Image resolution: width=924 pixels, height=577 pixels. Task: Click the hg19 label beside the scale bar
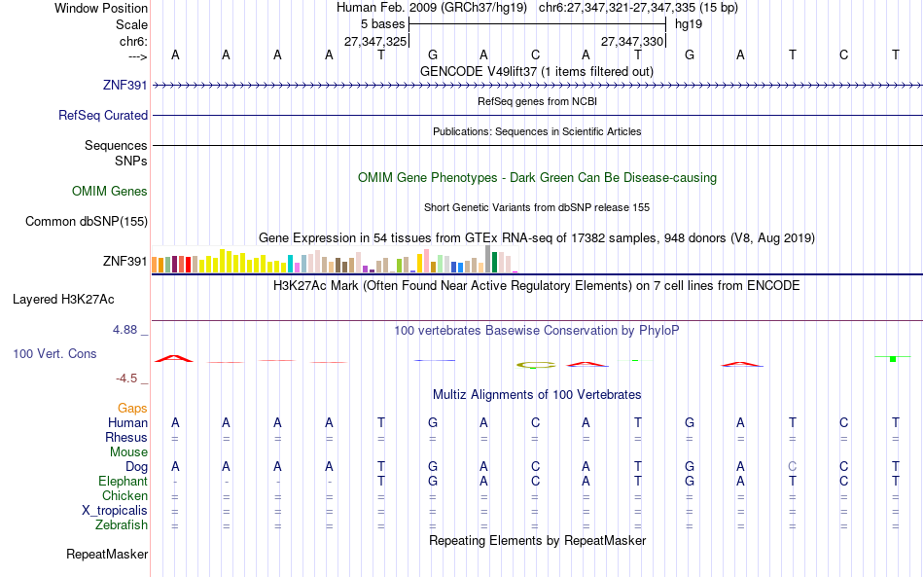tap(689, 24)
